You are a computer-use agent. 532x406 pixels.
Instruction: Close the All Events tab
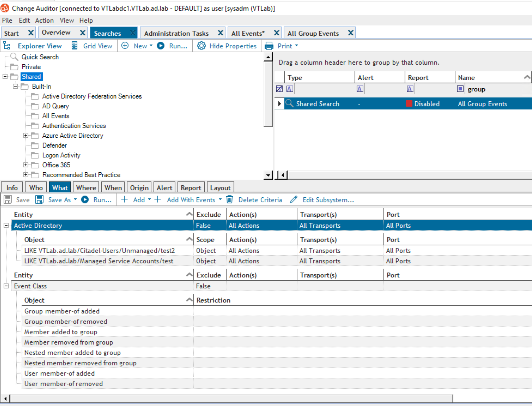[x=277, y=33]
